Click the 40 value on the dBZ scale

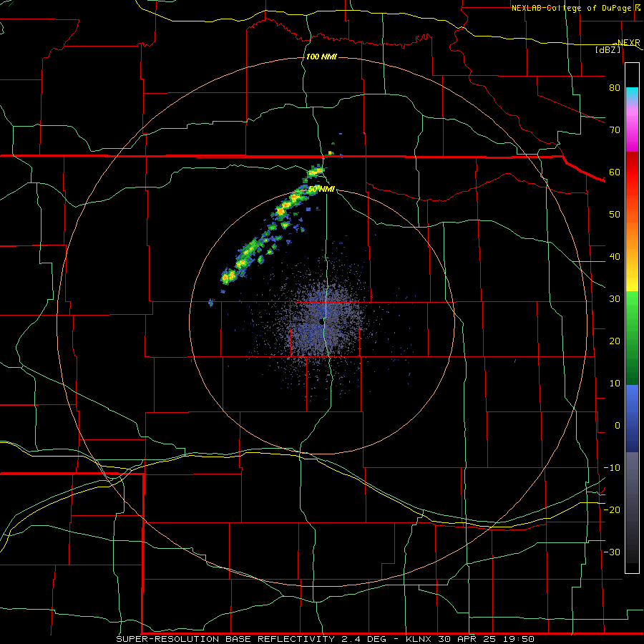click(615, 257)
